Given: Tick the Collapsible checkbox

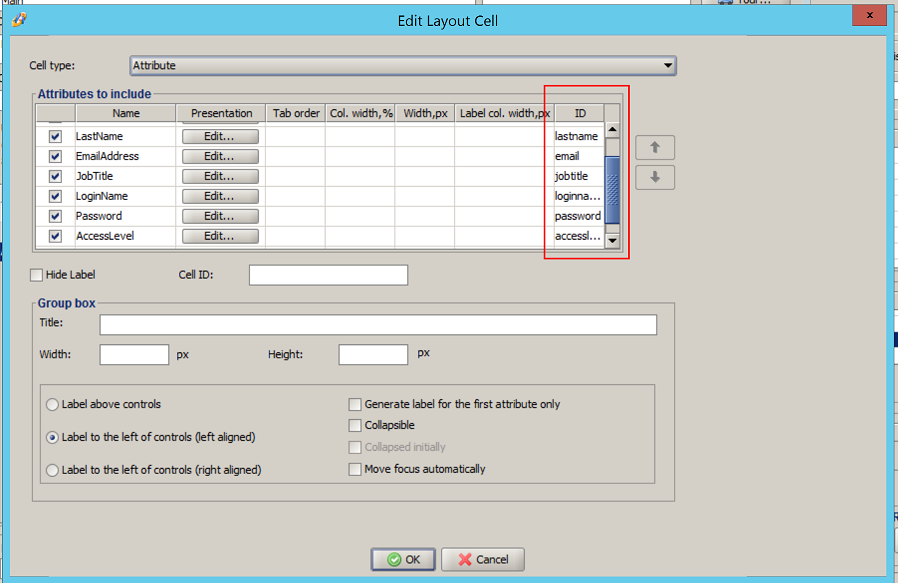Looking at the screenshot, I should point(355,426).
